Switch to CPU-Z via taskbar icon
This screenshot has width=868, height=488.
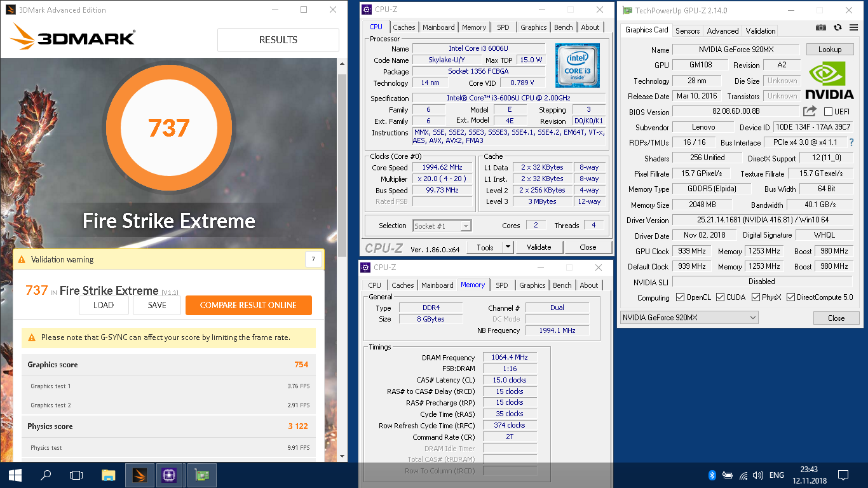pos(170,475)
